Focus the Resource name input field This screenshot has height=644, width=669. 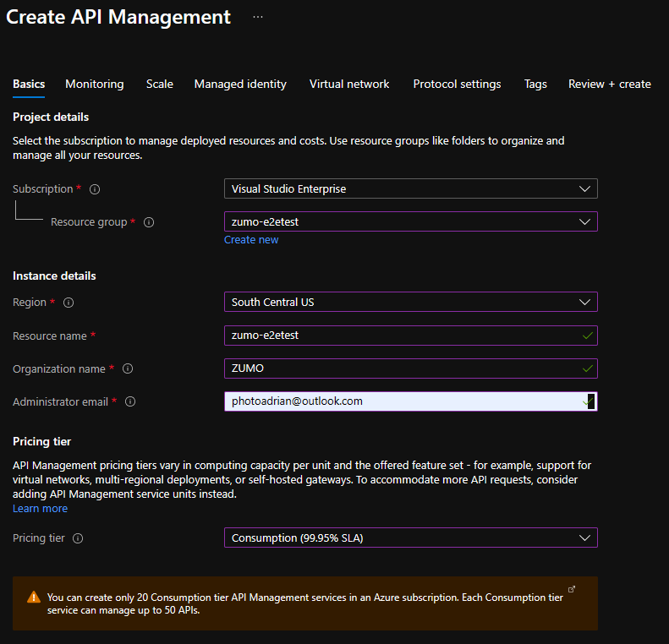click(x=411, y=336)
